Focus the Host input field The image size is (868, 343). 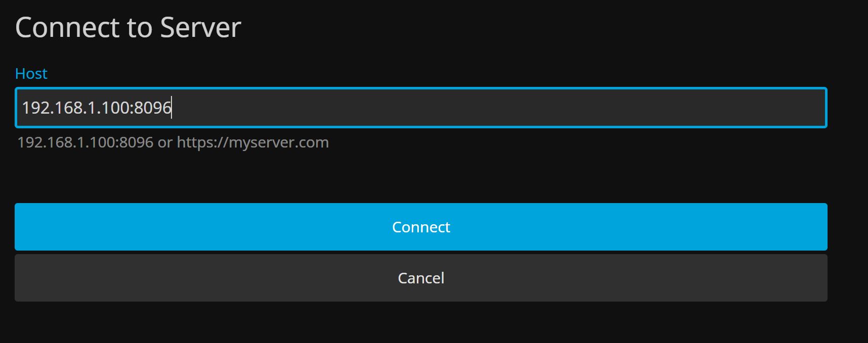pyautogui.click(x=421, y=108)
